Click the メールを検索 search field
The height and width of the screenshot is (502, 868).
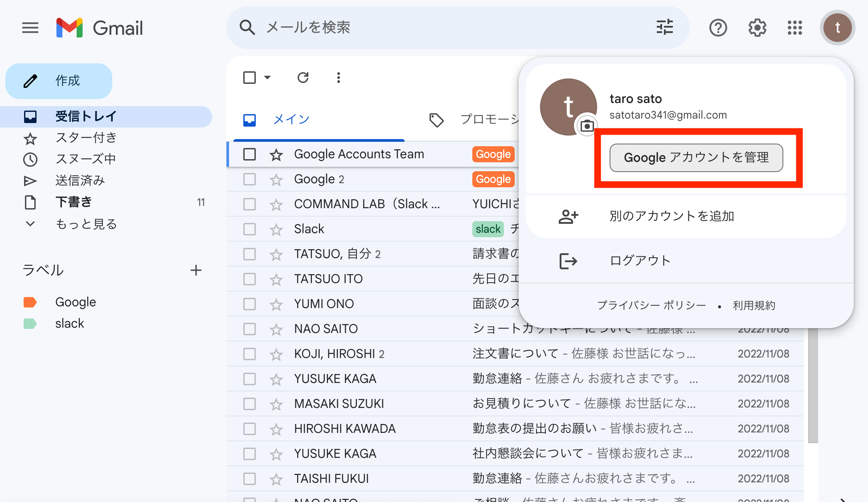(x=458, y=28)
